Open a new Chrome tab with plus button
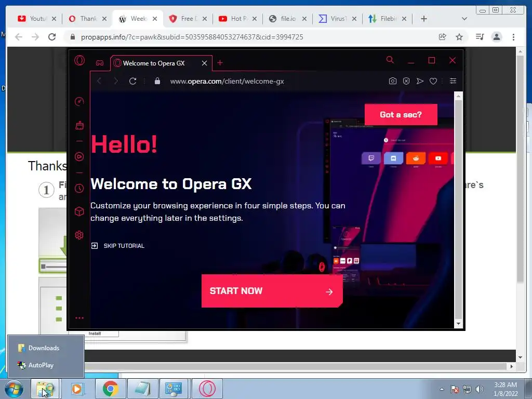Viewport: 532px width, 399px height. coord(424,19)
